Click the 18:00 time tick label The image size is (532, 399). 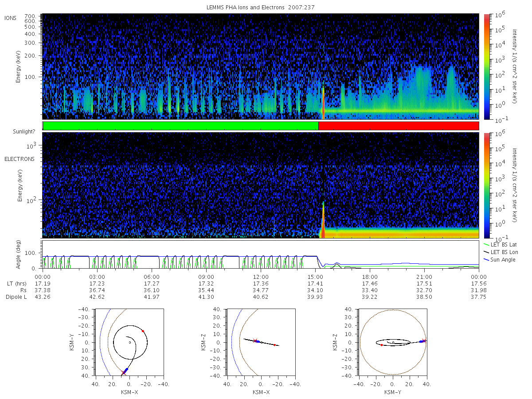pos(370,277)
